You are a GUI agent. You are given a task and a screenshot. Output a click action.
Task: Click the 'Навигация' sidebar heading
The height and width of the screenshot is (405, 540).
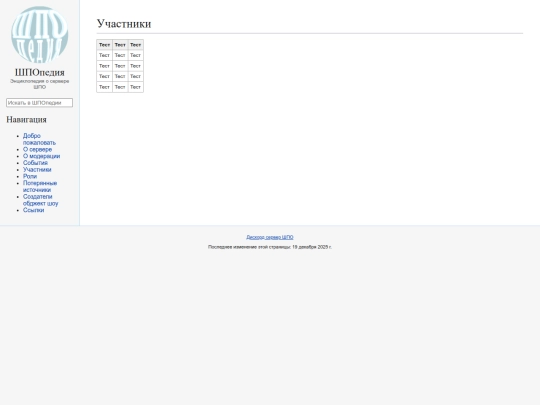[26, 120]
